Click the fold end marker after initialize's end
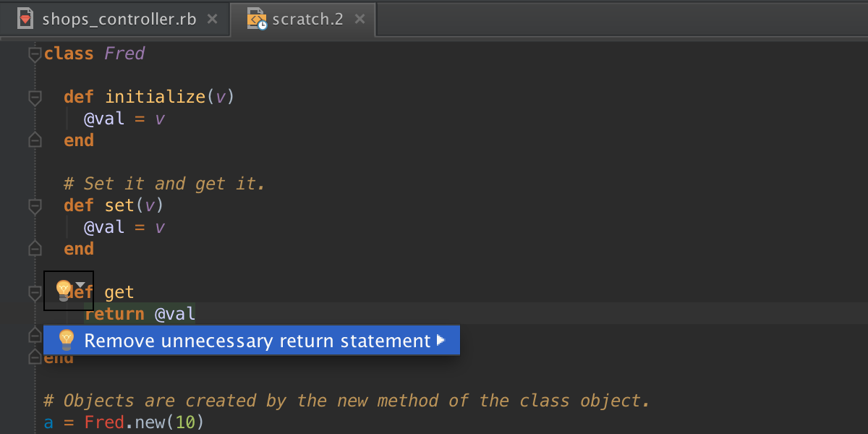This screenshot has height=434, width=868. (34, 140)
